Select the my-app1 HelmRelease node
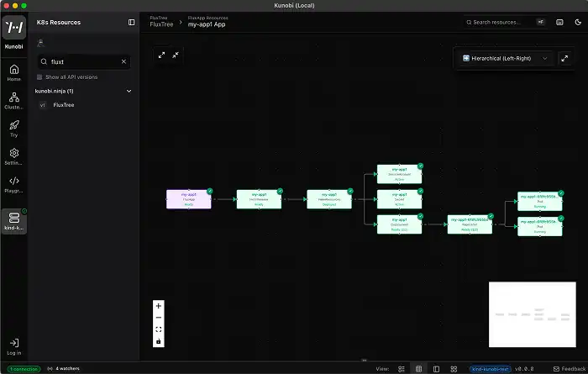 point(259,199)
